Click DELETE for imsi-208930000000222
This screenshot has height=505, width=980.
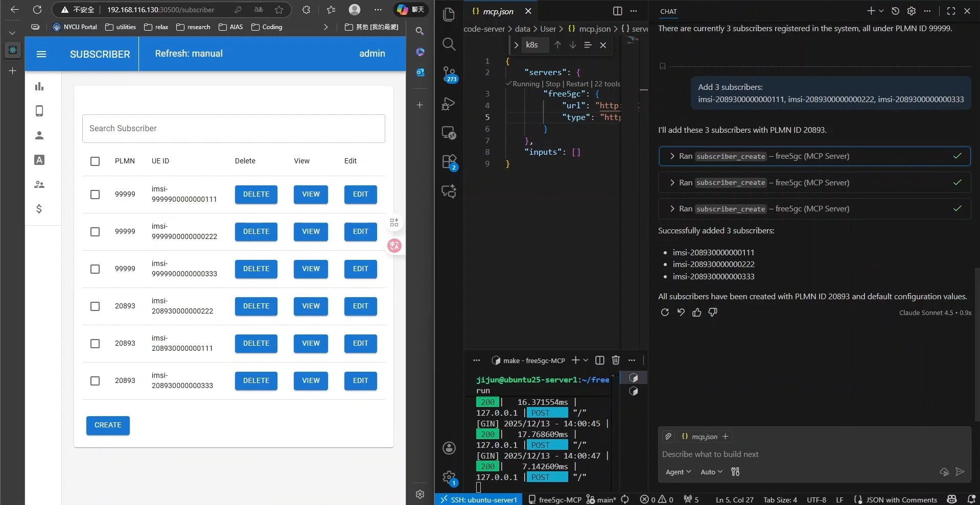pos(256,306)
